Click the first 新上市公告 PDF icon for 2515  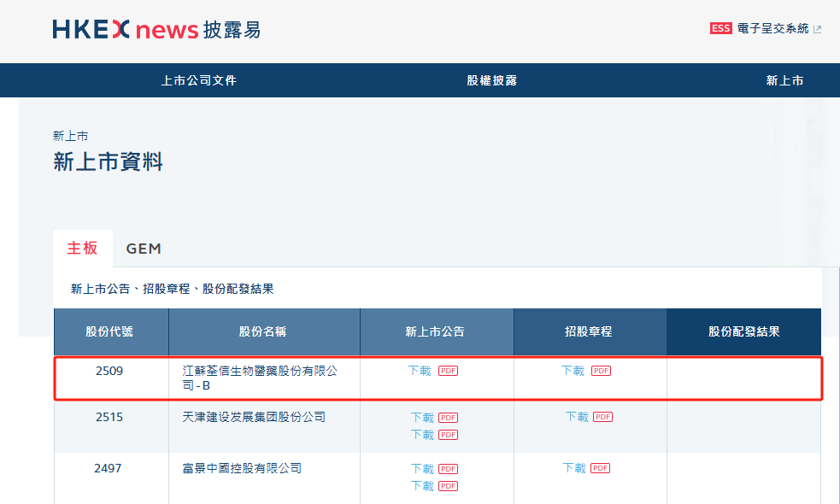[448, 418]
